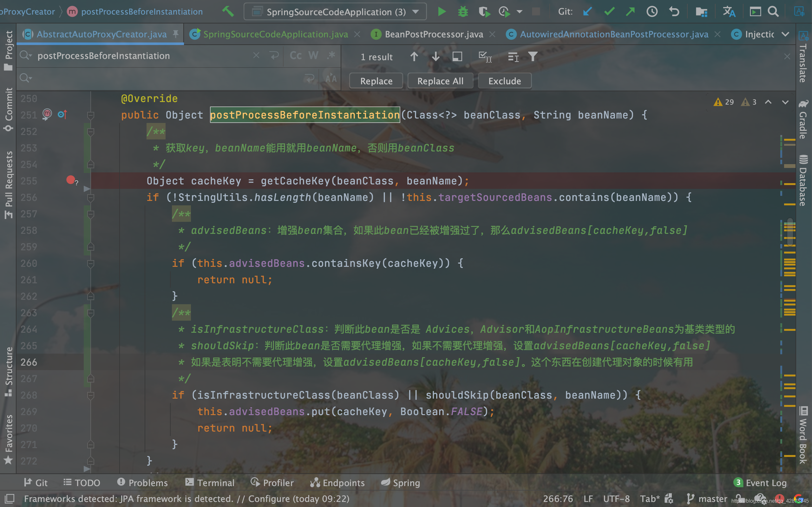The width and height of the screenshot is (812, 507).
Task: Toggle Match Case Cc option
Action: (x=296, y=56)
